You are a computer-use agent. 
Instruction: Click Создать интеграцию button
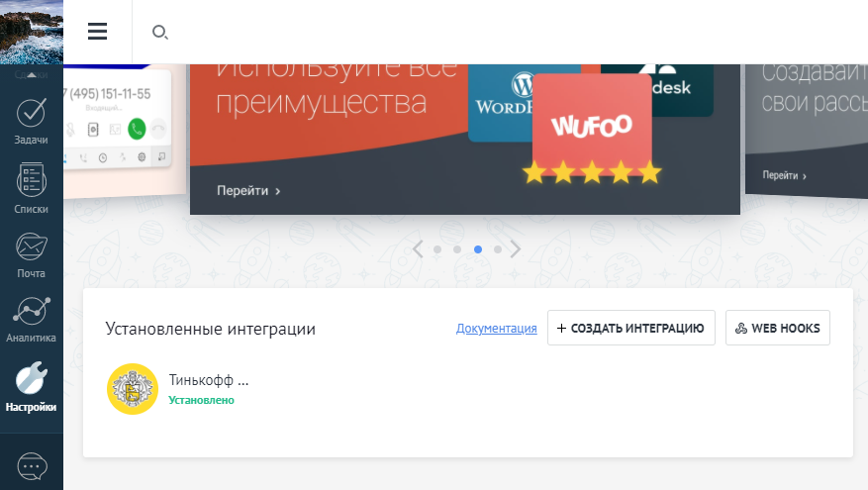pyautogui.click(x=631, y=328)
